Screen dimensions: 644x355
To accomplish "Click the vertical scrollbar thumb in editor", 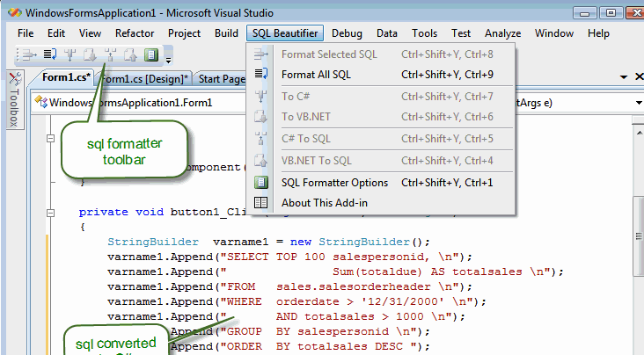I will click(x=639, y=236).
